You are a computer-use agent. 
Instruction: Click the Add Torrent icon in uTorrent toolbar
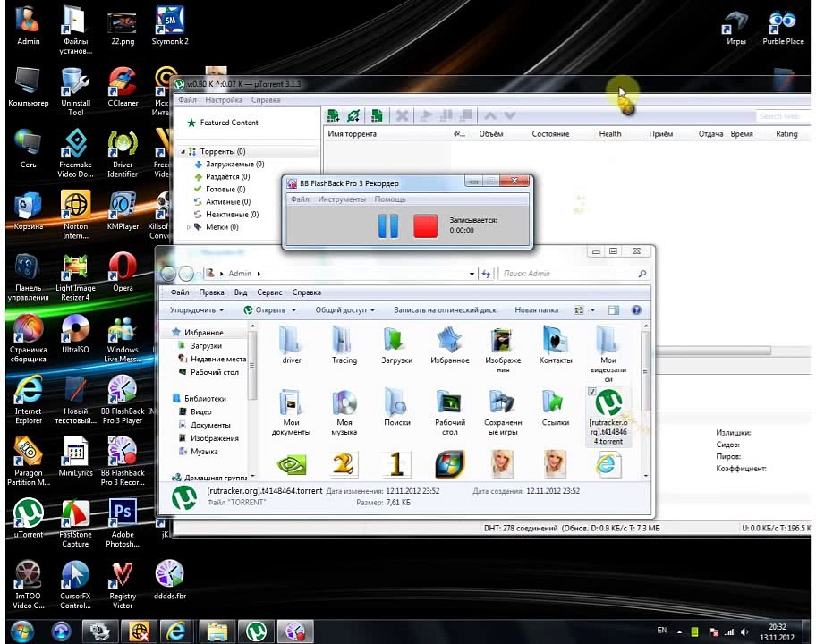click(333, 115)
